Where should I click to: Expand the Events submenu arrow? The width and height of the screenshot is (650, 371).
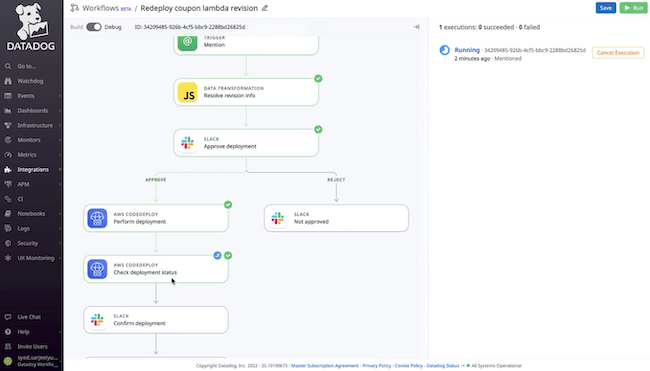click(60, 96)
